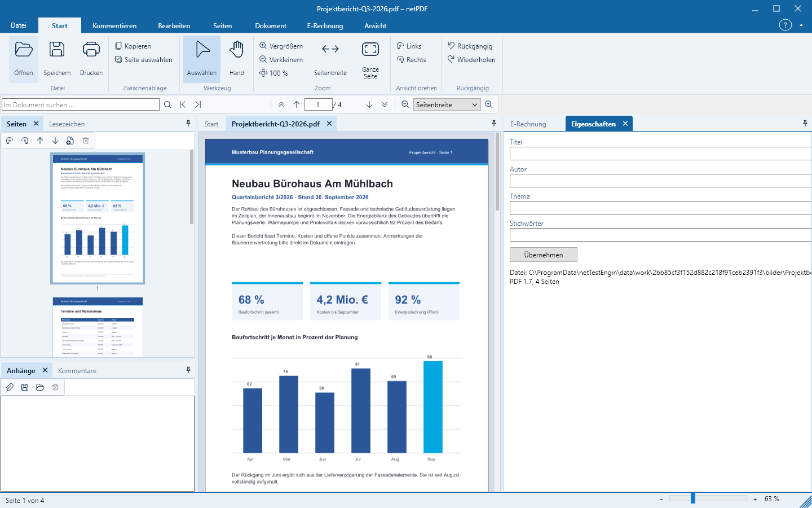Go to last page arrow

[x=385, y=104]
